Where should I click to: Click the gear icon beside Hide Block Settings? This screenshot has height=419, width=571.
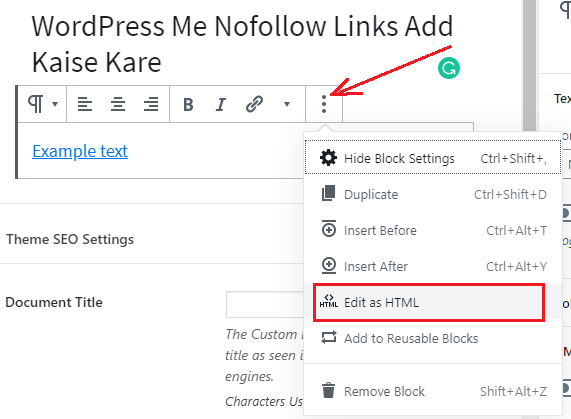(328, 158)
